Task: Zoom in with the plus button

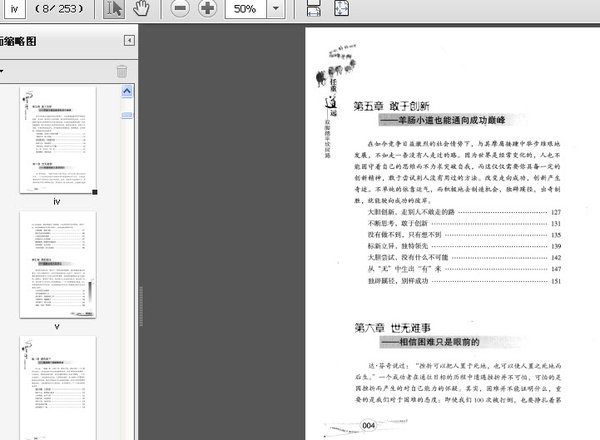Action: tap(208, 8)
